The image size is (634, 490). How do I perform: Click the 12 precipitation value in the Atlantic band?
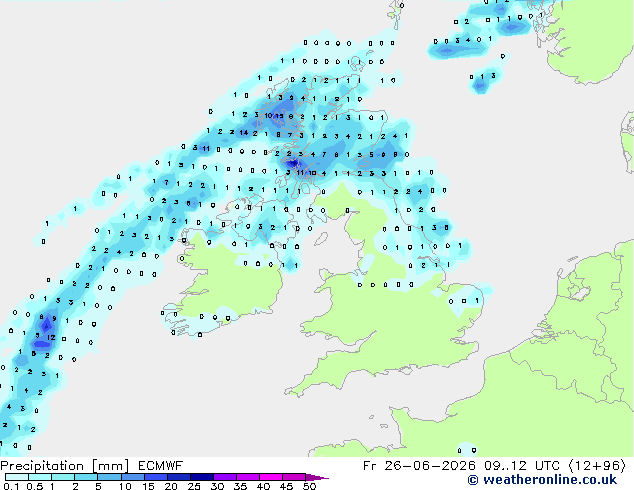pyautogui.click(x=51, y=337)
